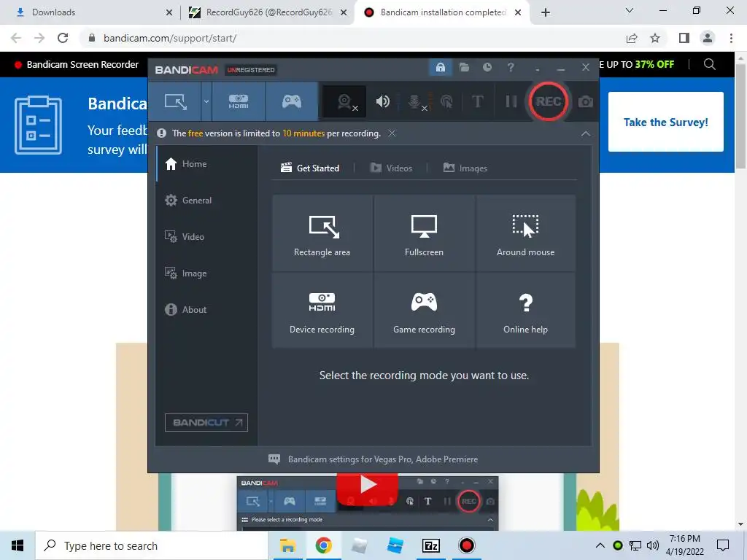Viewport: 747px width, 560px height.
Task: Open 7-Zip from the taskbar
Action: 431,545
